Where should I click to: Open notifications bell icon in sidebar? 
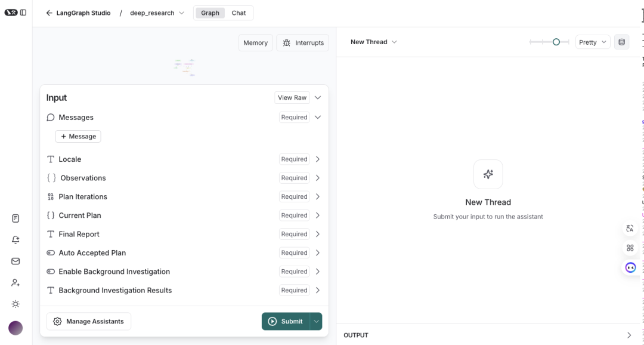tap(16, 240)
